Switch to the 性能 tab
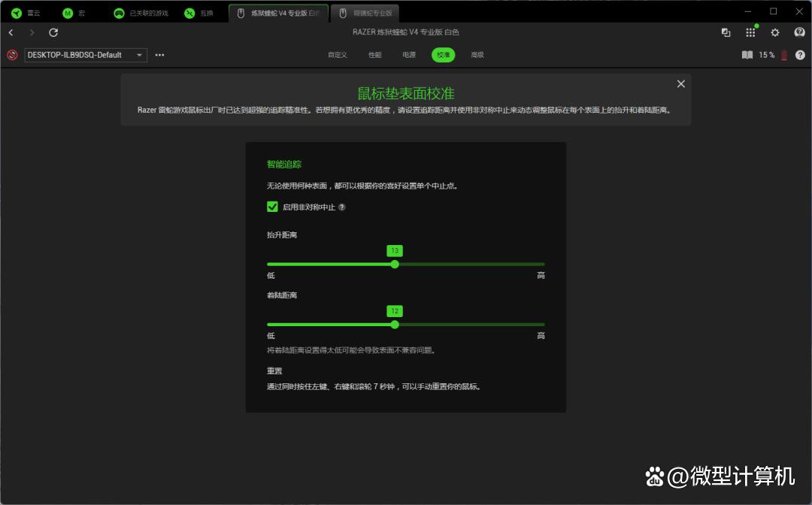 (374, 55)
